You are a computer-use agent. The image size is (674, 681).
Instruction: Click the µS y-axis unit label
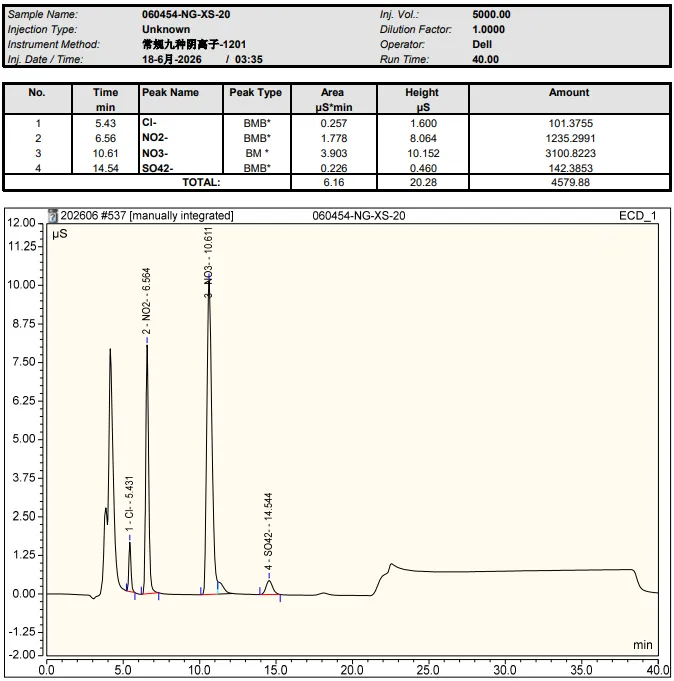[60, 234]
